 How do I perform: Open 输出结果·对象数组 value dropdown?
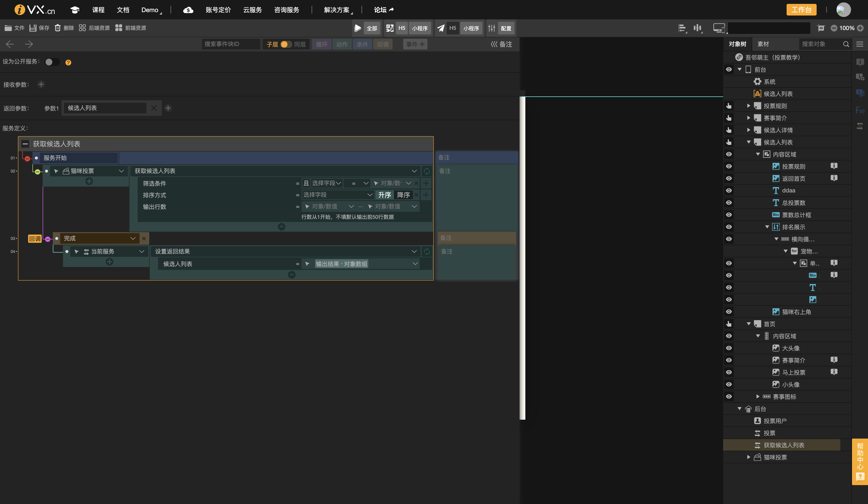click(415, 264)
